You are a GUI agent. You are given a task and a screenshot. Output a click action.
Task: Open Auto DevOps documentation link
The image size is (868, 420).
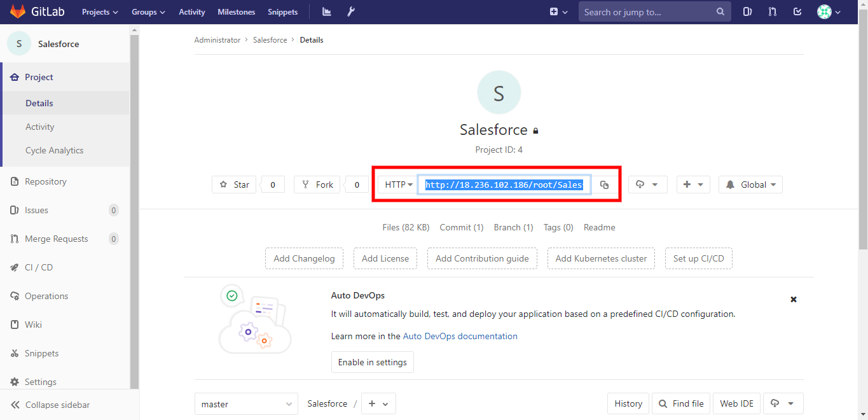point(460,336)
